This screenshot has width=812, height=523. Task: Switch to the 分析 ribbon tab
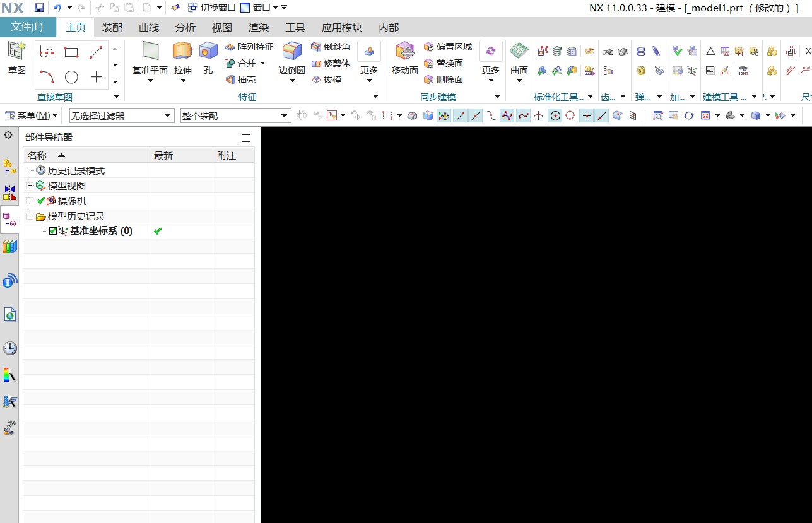tap(185, 27)
